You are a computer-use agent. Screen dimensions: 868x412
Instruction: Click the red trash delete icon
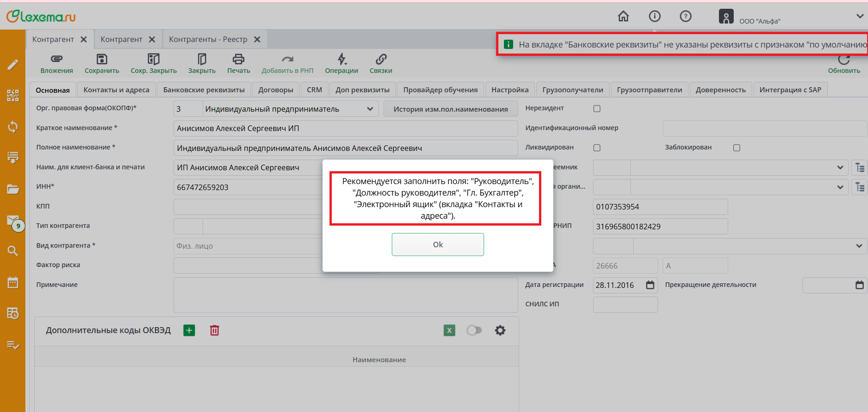(x=215, y=330)
